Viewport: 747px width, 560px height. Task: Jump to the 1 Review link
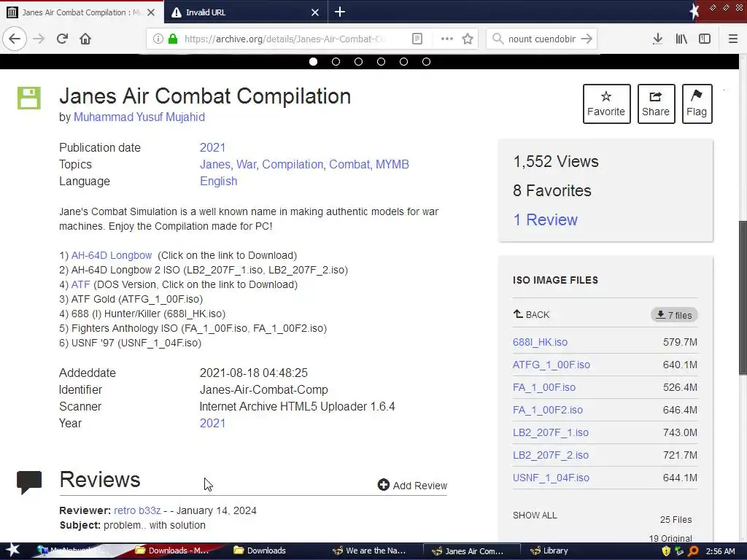point(545,220)
